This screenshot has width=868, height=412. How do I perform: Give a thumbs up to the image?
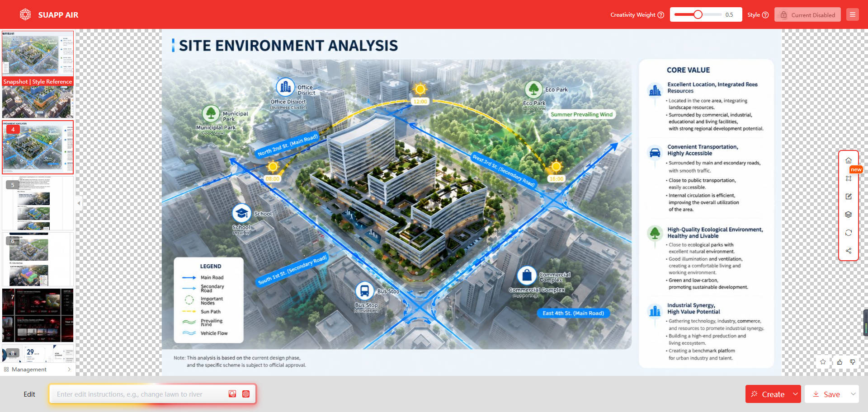click(840, 362)
